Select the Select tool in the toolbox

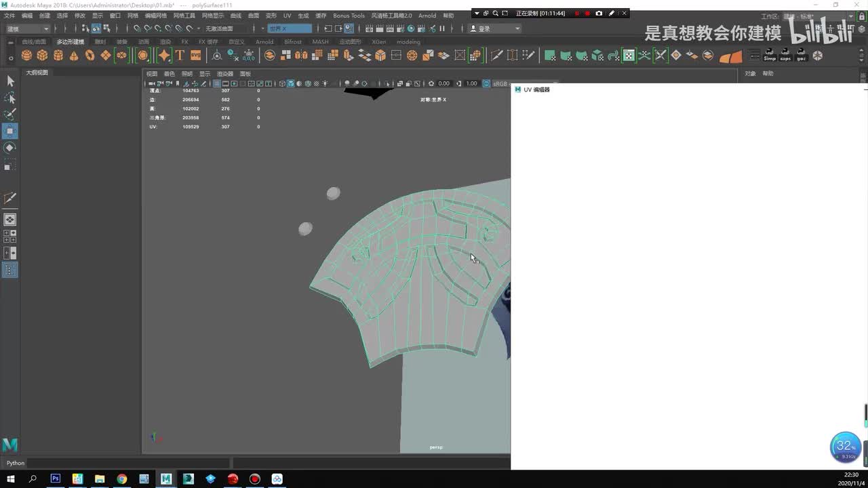coord(10,81)
